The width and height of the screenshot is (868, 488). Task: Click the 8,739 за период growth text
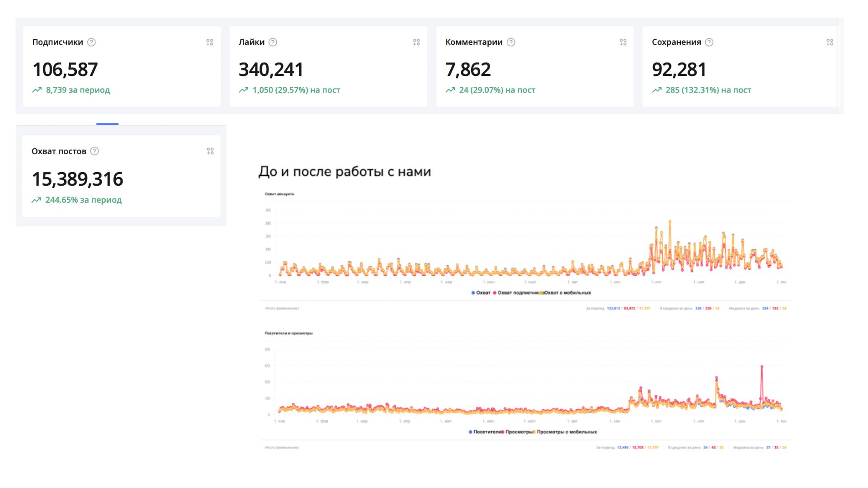(x=77, y=90)
